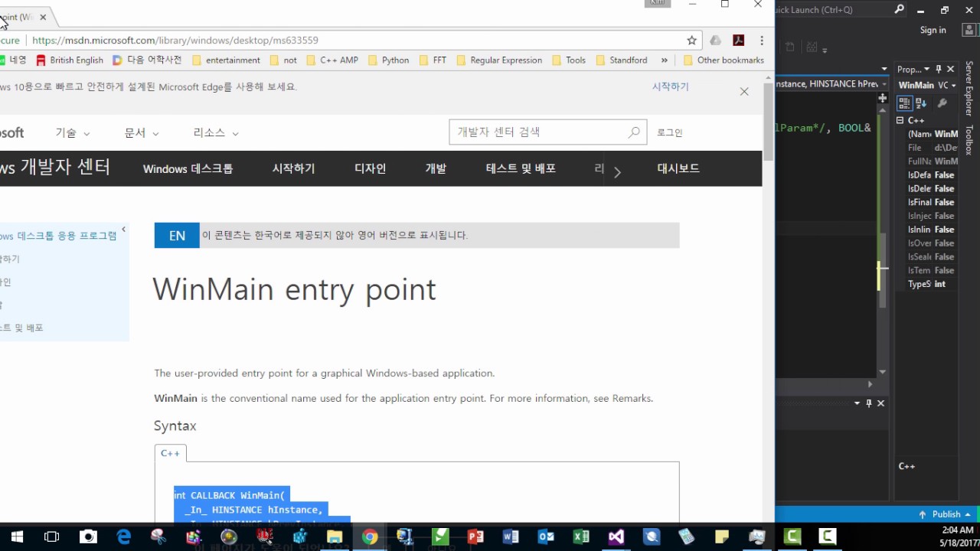Sort properties alphabetically in Properties panel
Viewport: 980px width, 551px height.
coord(921,103)
